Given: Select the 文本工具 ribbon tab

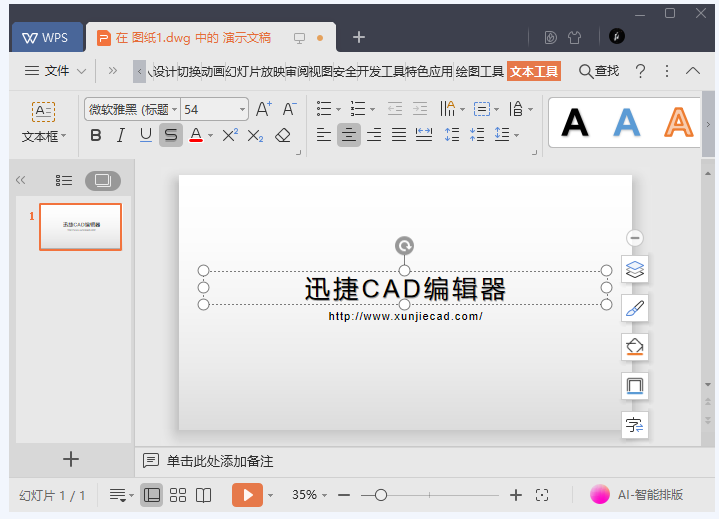Looking at the screenshot, I should (533, 71).
